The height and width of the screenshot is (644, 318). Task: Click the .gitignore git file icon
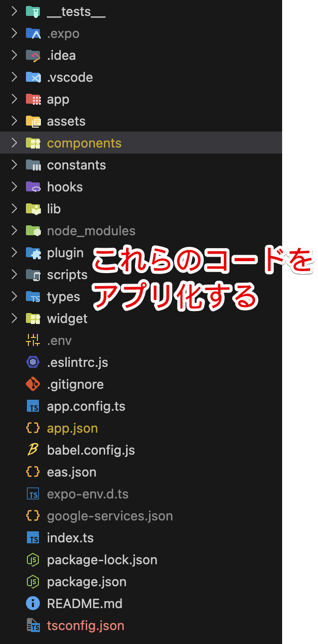33,384
